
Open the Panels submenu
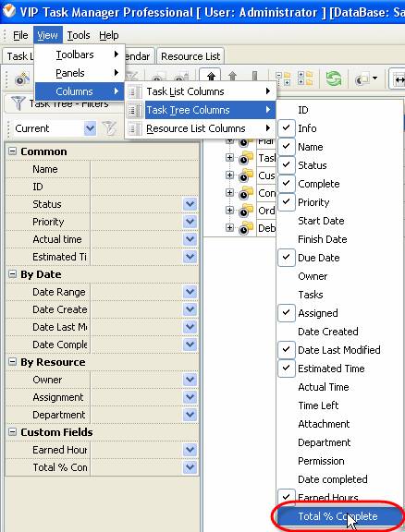pos(80,73)
